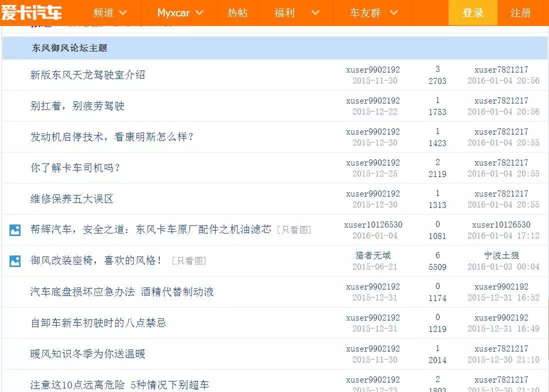
Task: Go to 热帖 section
Action: click(x=237, y=13)
